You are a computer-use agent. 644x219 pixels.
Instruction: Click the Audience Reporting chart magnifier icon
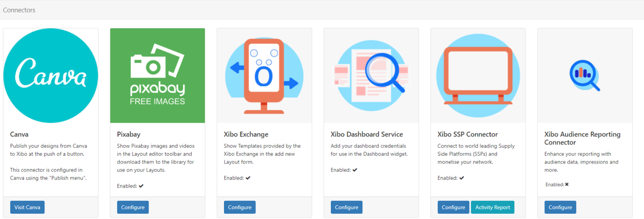pyautogui.click(x=584, y=76)
